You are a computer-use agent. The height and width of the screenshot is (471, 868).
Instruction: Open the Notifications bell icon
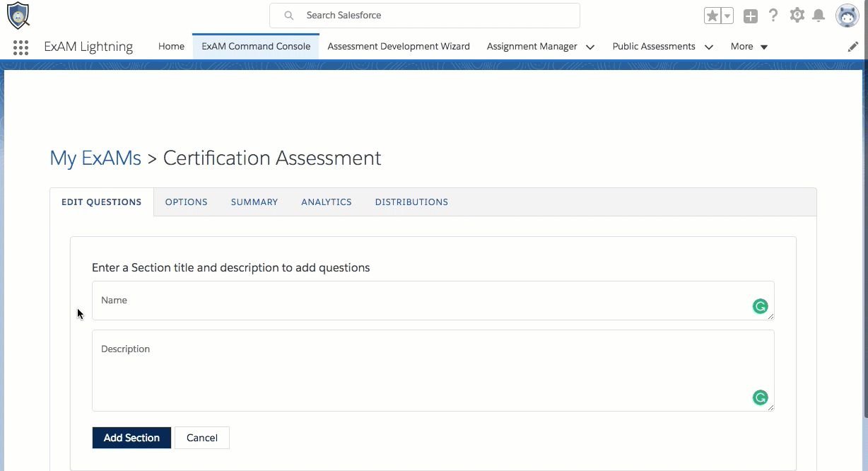click(x=819, y=16)
